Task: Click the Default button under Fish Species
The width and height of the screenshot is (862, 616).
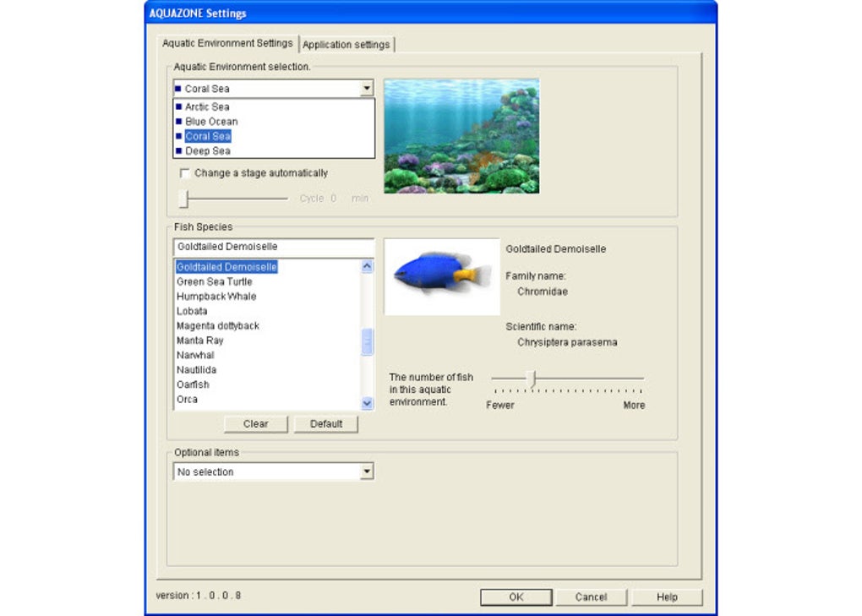Action: [326, 423]
